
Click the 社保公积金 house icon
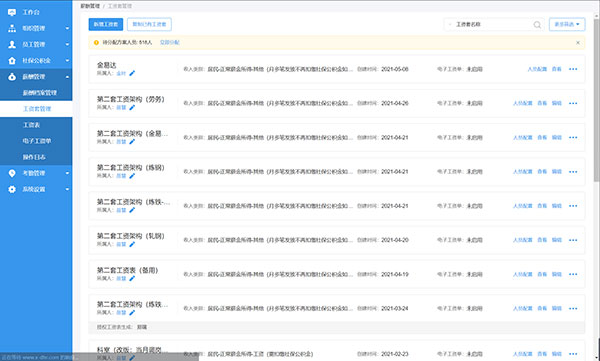click(12, 60)
